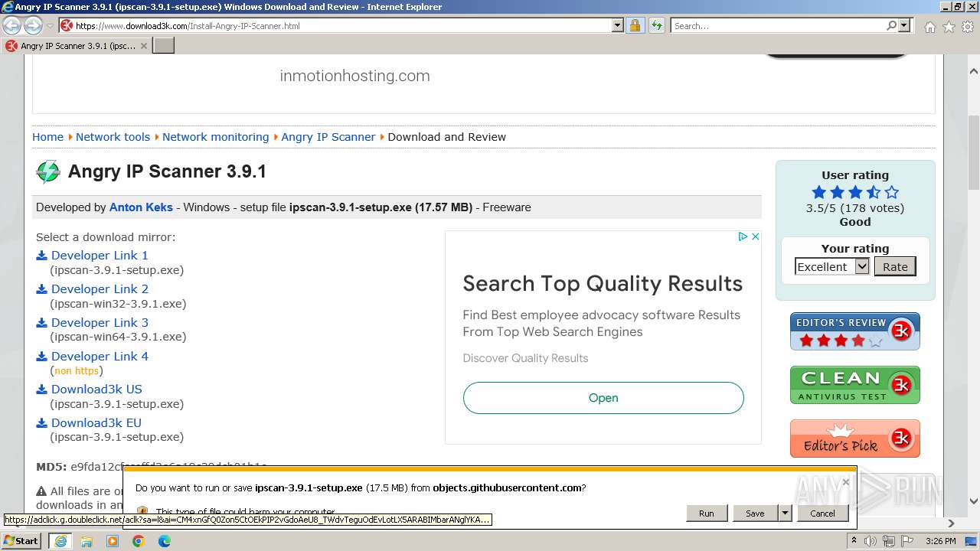Viewport: 980px width, 551px height.
Task: Open the Home icon in IE toolbar
Action: 929,27
